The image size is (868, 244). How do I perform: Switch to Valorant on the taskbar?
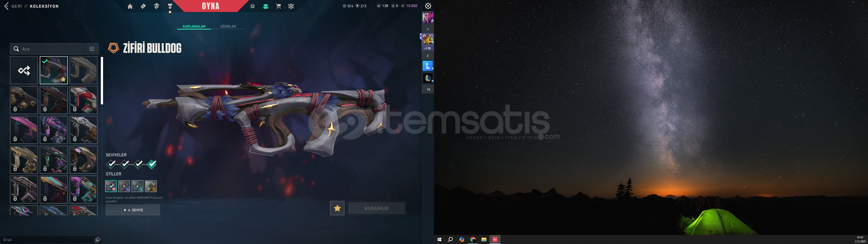click(495, 240)
